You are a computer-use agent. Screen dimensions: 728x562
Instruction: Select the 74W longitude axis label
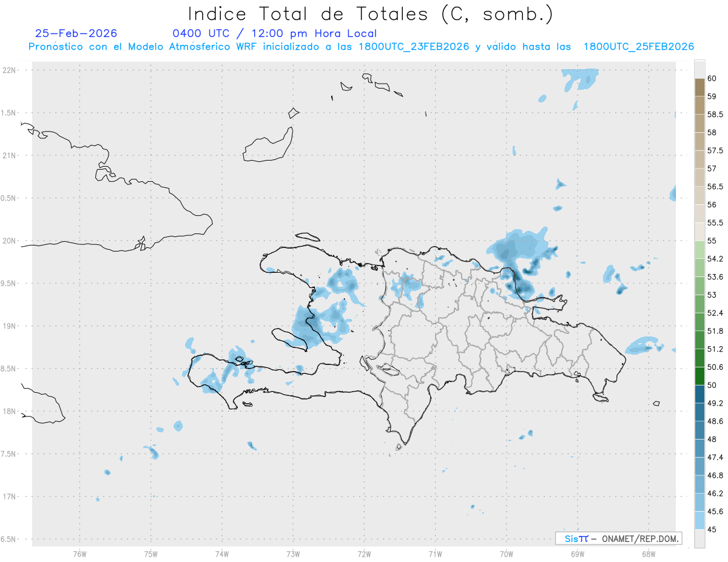pos(221,554)
